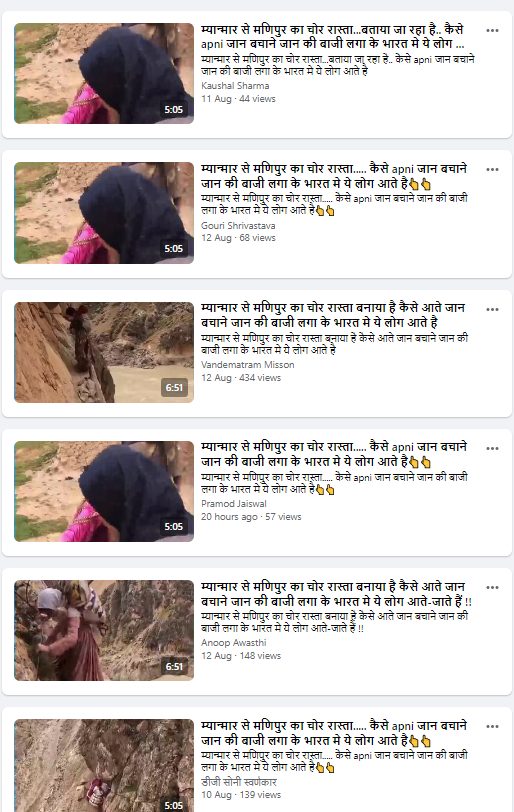Viewport: 514px width, 812px height.
Task: Open more options for Gouri Shrivastava's video
Action: (492, 169)
